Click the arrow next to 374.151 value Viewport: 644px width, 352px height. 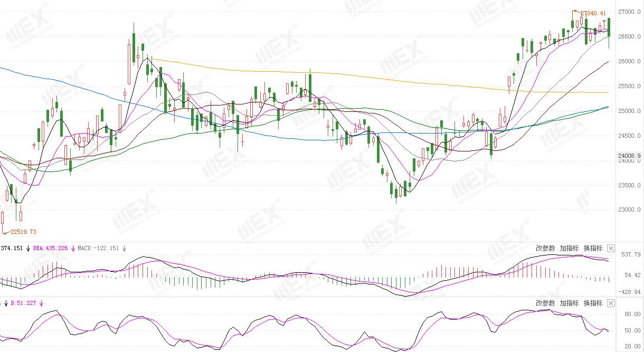click(28, 248)
